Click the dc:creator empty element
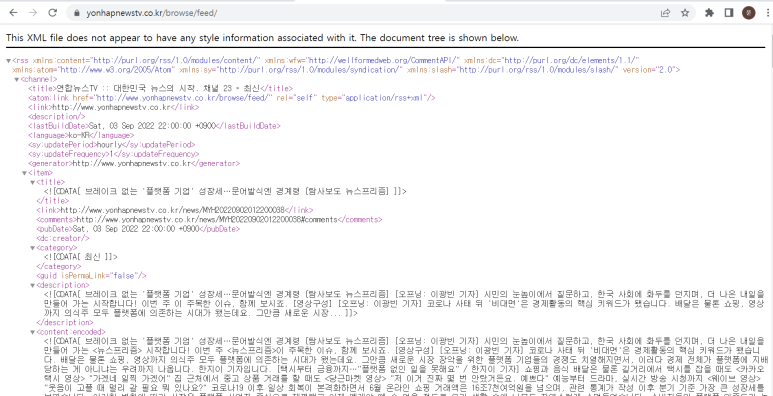 pyautogui.click(x=63, y=238)
